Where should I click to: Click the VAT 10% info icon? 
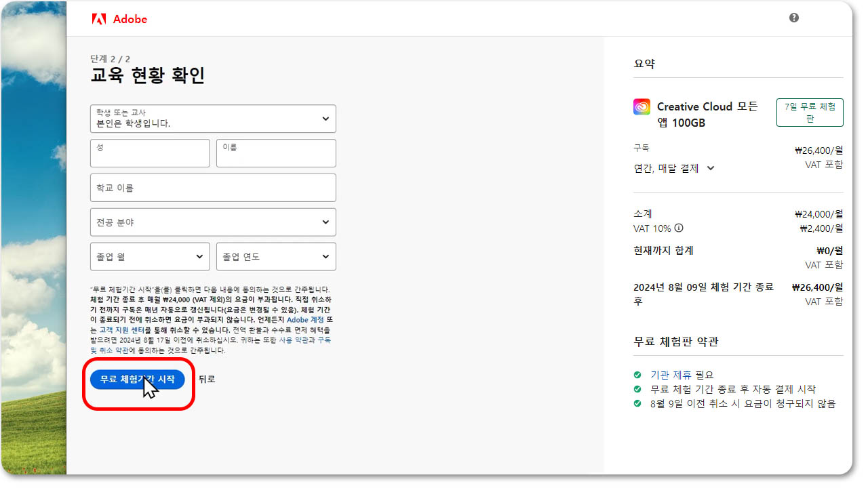(679, 228)
